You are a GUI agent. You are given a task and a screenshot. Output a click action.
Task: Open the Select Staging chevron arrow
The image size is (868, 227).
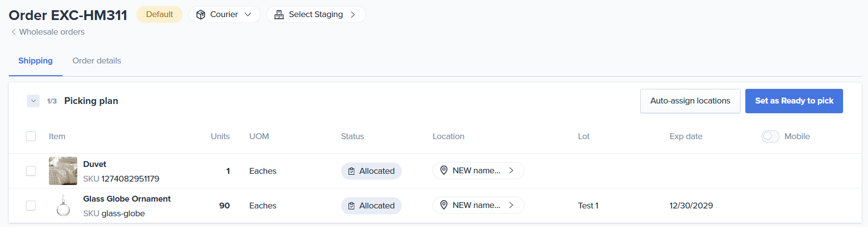coord(353,15)
